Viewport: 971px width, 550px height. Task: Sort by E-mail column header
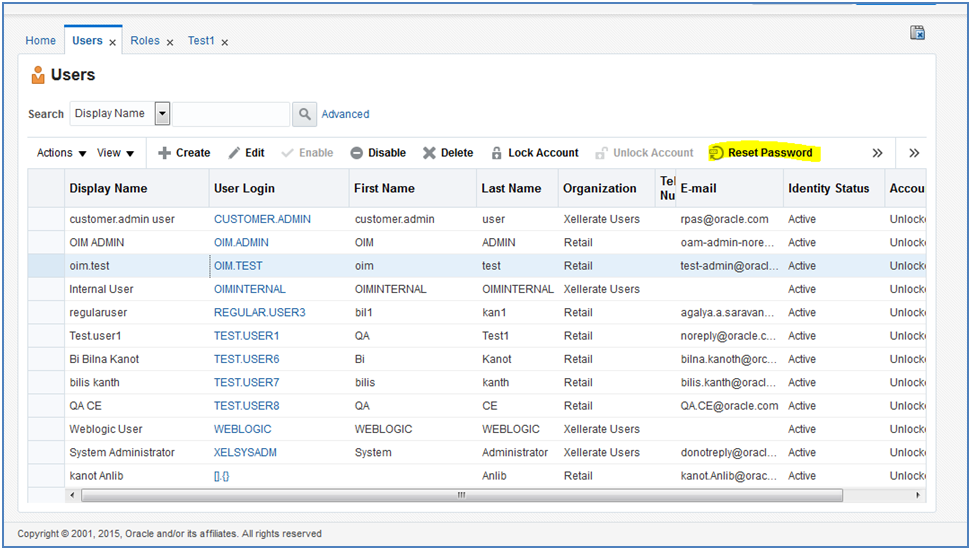pyautogui.click(x=729, y=188)
